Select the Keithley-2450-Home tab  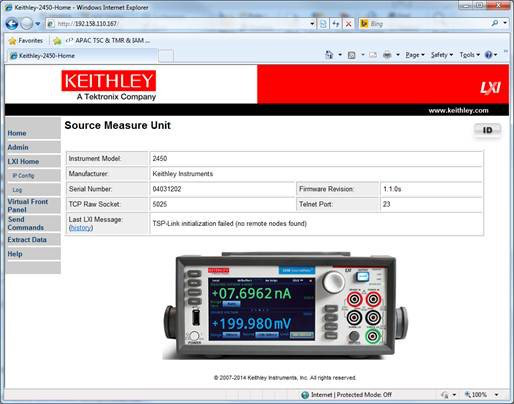click(x=82, y=56)
